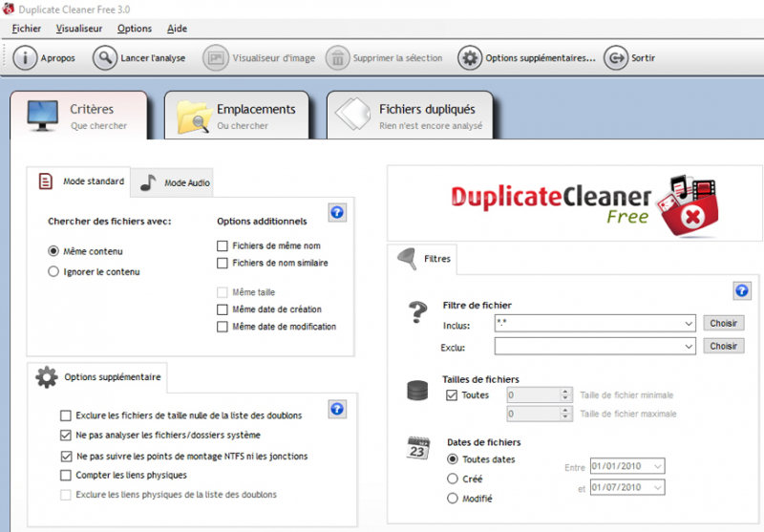764x532 pixels.
Task: Click the minimum file size spinner
Action: click(x=565, y=394)
